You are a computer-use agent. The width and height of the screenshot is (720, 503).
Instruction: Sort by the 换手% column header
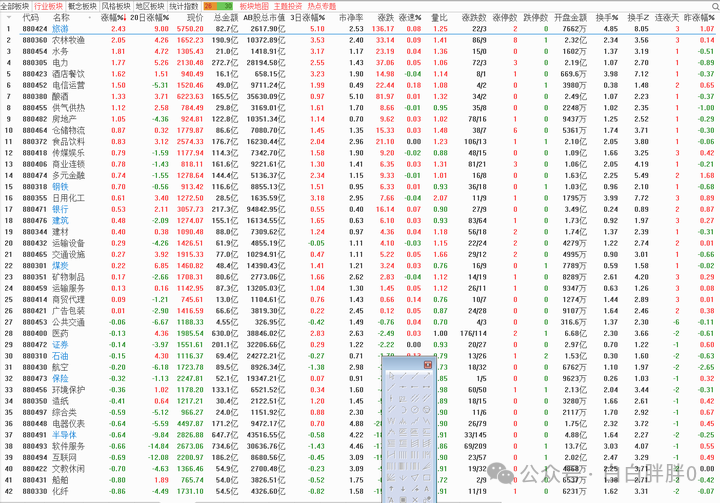[x=607, y=17]
